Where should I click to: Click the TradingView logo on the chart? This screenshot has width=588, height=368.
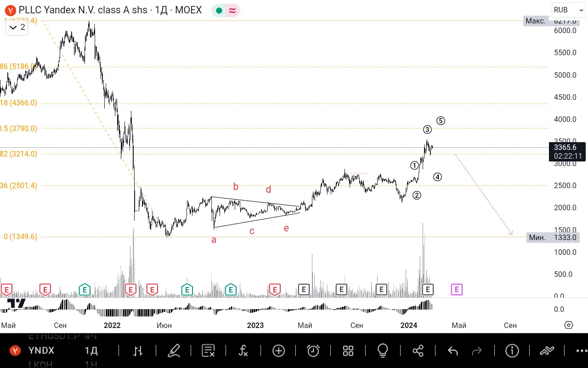point(16,304)
